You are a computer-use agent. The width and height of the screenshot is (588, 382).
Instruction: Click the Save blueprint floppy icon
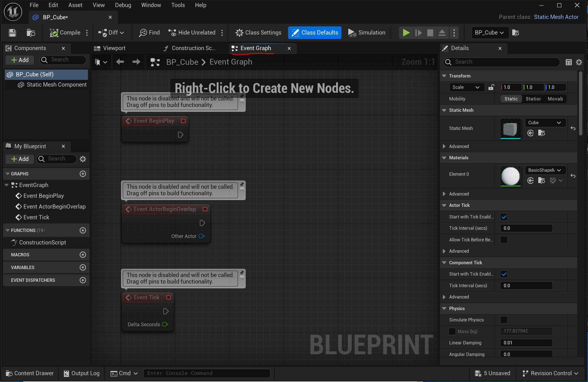click(x=12, y=33)
